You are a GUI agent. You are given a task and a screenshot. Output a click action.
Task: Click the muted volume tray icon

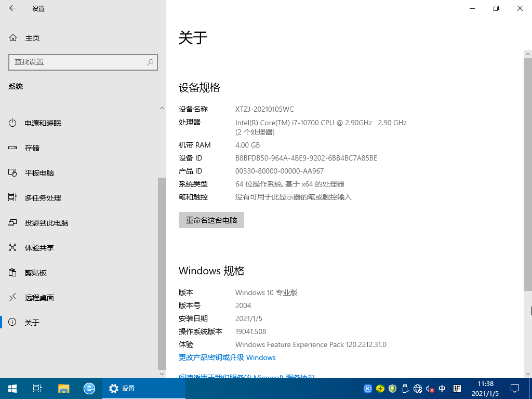coord(430,389)
